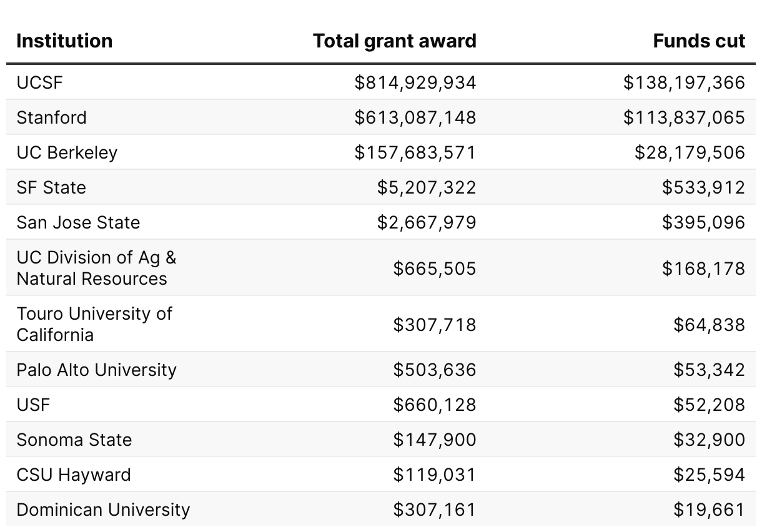Click the CSU Hayward institution name
This screenshot has height=532, width=762.
(74, 475)
